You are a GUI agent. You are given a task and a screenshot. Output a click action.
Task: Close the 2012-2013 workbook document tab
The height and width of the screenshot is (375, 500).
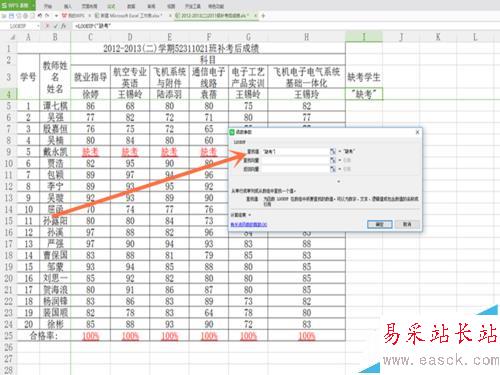(x=255, y=16)
